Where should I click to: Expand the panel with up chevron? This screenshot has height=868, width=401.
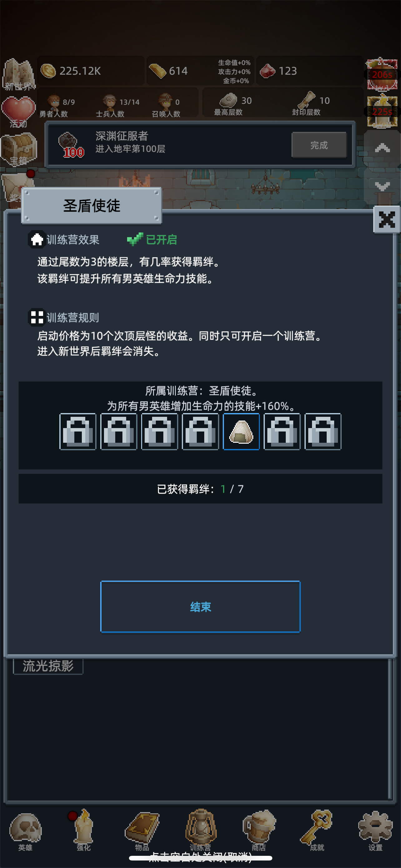(382, 148)
